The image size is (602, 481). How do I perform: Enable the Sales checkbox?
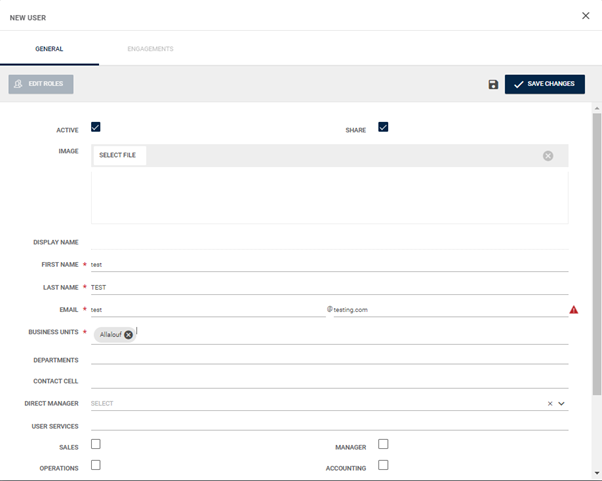point(96,444)
